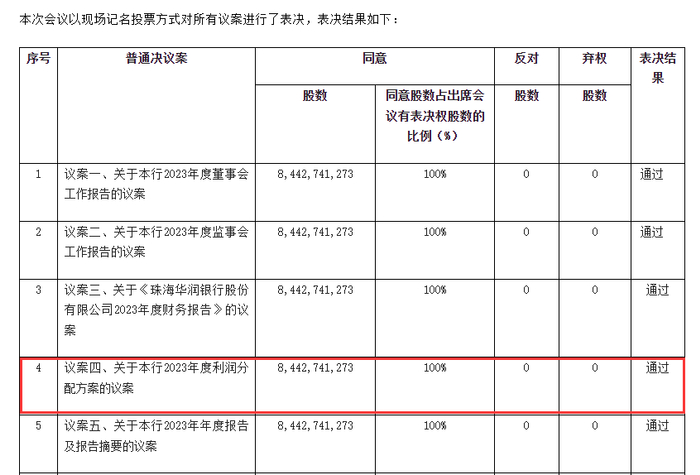This screenshot has height=475, width=700.
Task: Click 议案五 年度报告及报告摘要 proposal text
Action: coord(156,436)
